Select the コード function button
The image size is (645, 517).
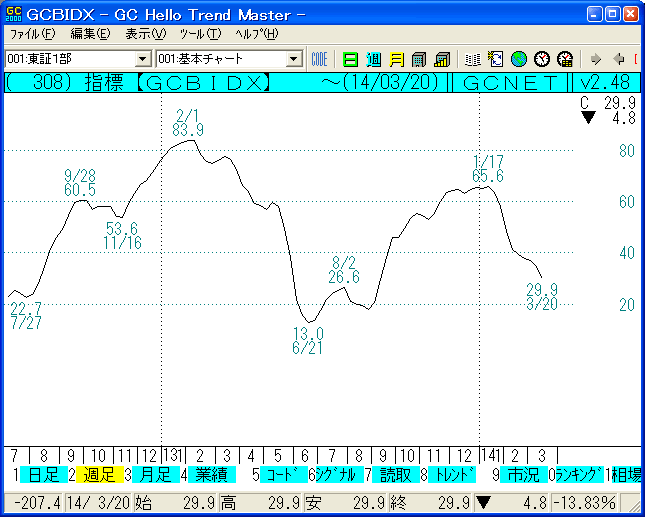(x=284, y=475)
